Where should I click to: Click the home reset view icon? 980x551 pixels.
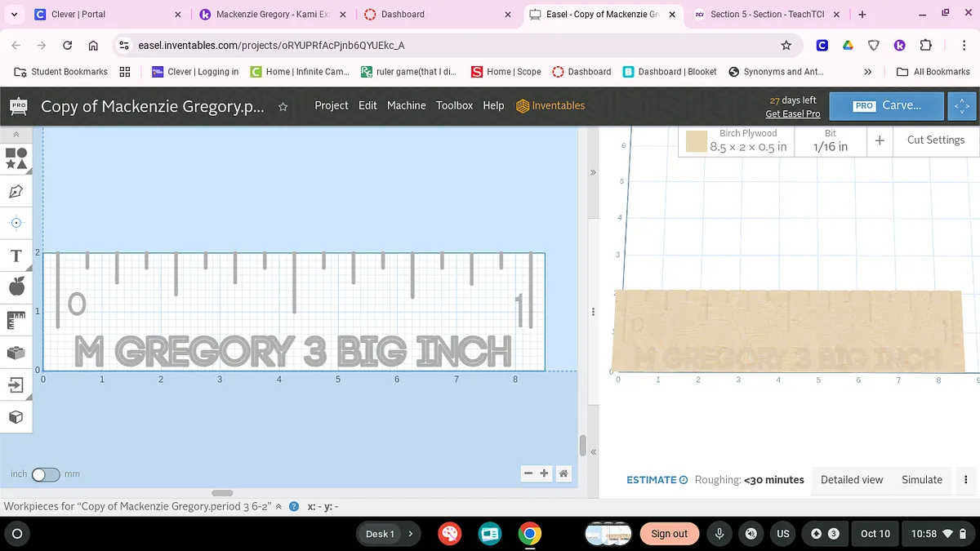(563, 473)
